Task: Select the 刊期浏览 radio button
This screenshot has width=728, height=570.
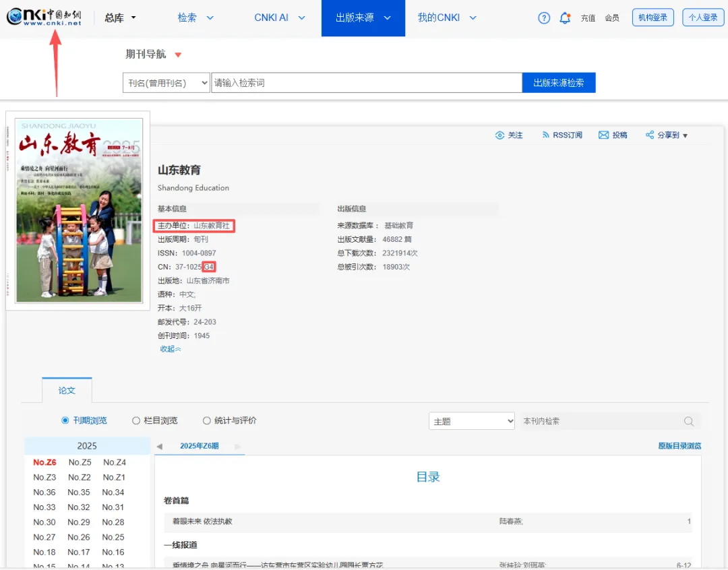Action: click(65, 420)
